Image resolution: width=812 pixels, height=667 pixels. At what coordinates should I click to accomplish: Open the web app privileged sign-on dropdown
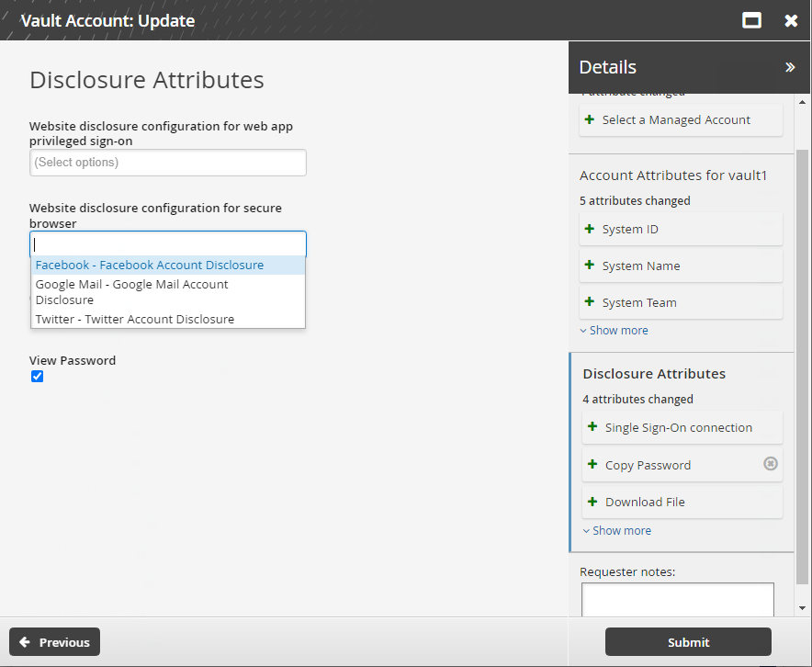tap(167, 163)
